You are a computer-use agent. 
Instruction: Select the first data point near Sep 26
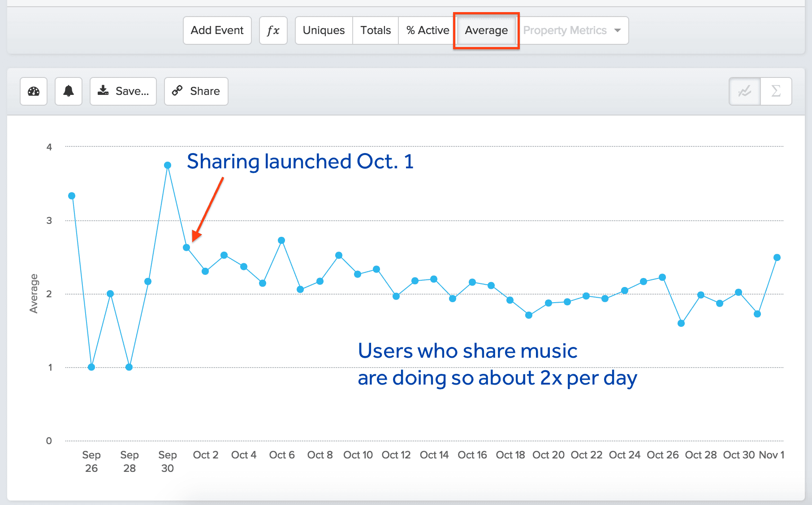[x=72, y=195]
